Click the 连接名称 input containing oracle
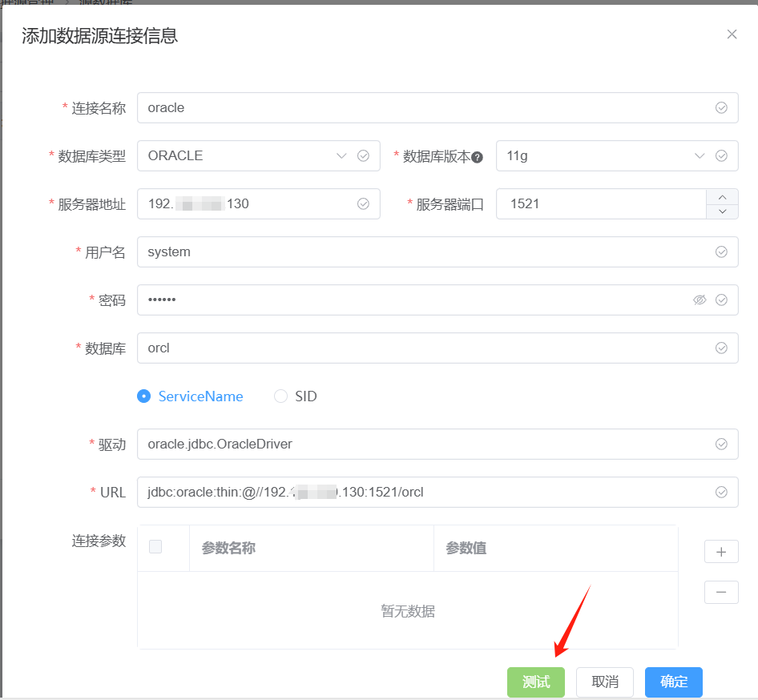This screenshot has height=700, width=758. [437, 108]
